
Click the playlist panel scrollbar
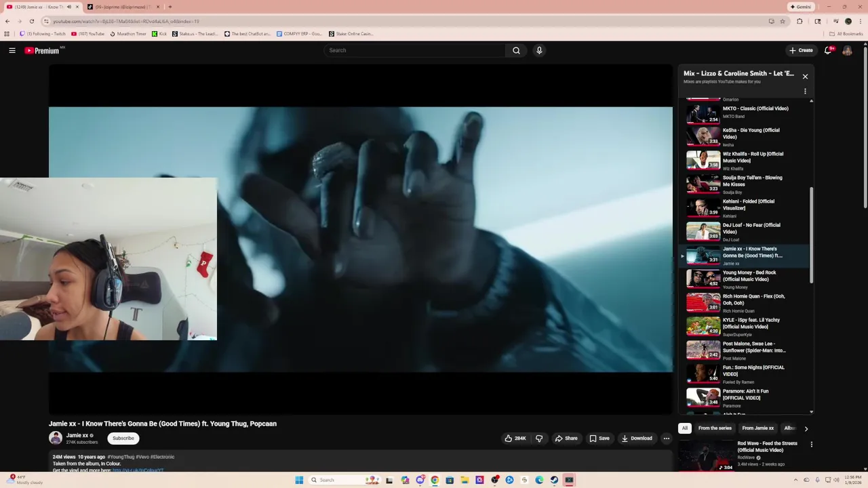click(x=811, y=235)
